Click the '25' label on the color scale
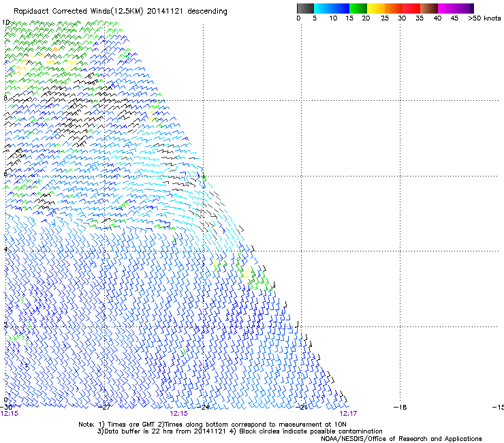The width and height of the screenshot is (504, 443). (x=384, y=18)
